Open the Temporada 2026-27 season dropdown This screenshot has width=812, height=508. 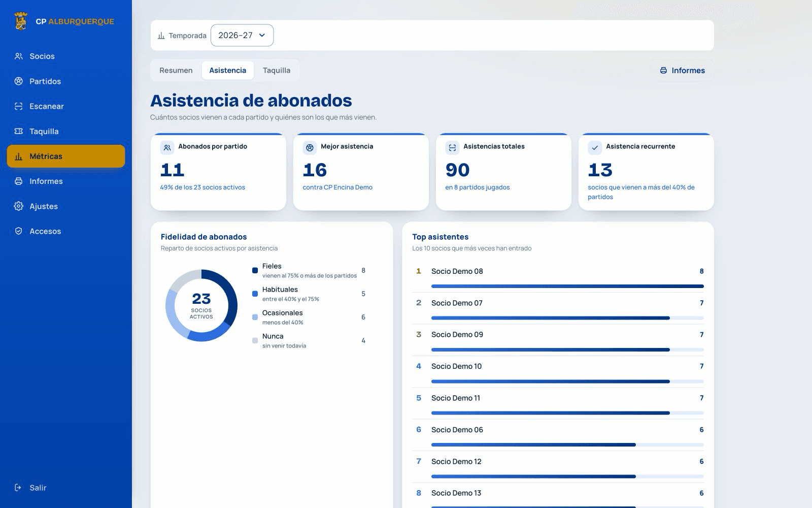point(242,36)
